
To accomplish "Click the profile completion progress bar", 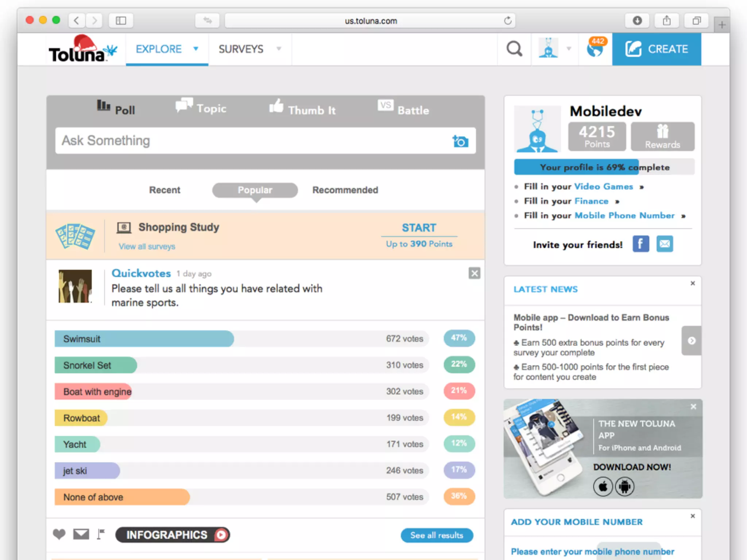I will 604,167.
